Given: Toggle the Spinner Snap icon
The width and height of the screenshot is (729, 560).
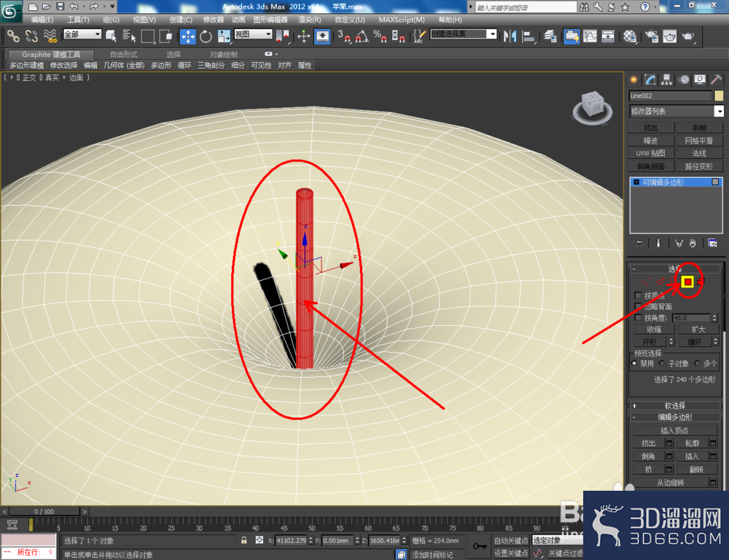Looking at the screenshot, I should 398,36.
